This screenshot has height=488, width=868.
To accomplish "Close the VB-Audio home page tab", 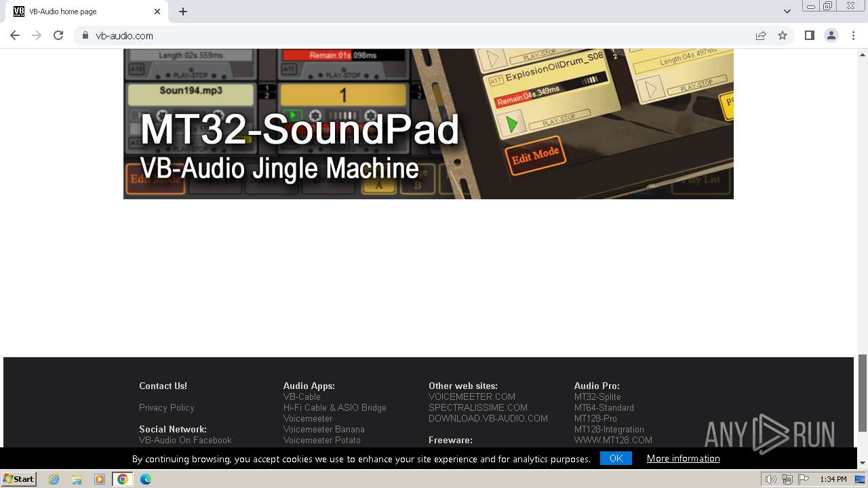I will click(x=157, y=12).
